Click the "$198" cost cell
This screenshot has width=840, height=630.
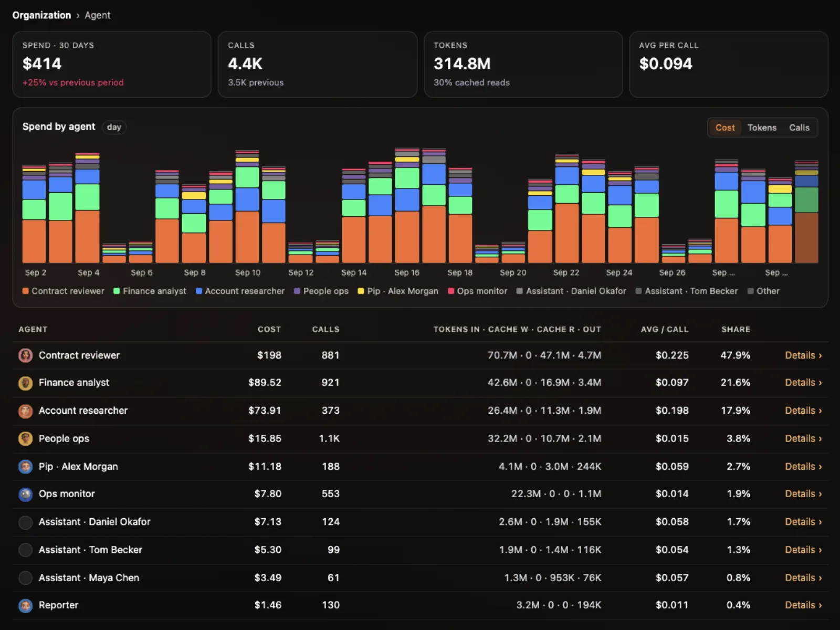click(x=269, y=355)
